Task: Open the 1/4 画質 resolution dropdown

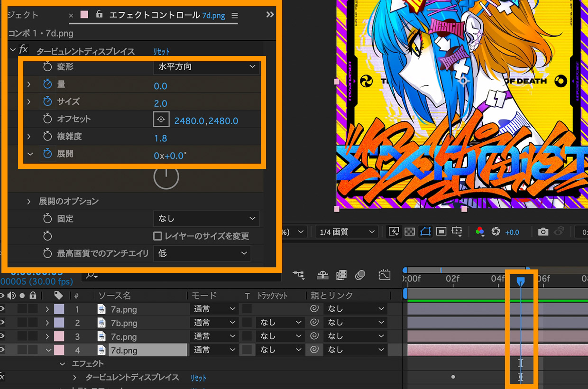Action: (347, 232)
